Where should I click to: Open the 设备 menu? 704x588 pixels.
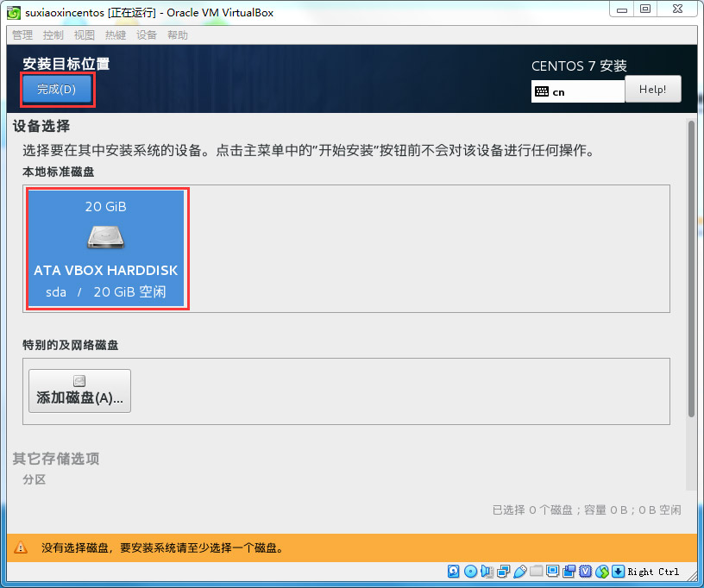[x=147, y=35]
